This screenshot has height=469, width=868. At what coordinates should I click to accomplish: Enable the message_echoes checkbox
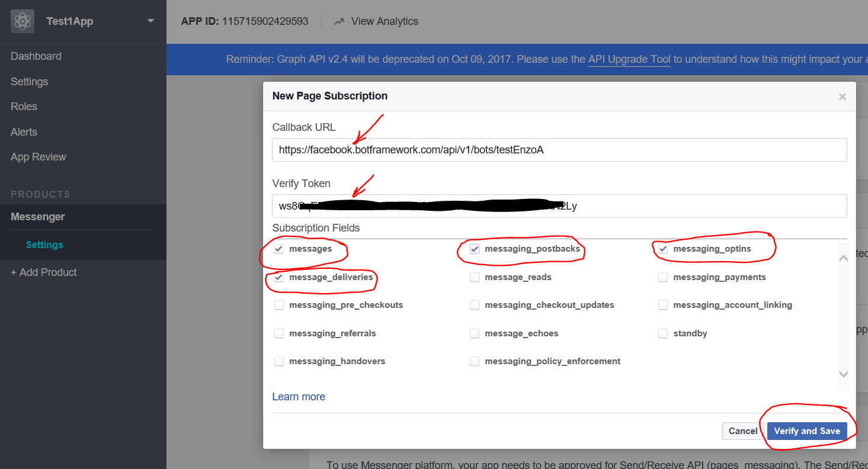pos(475,333)
